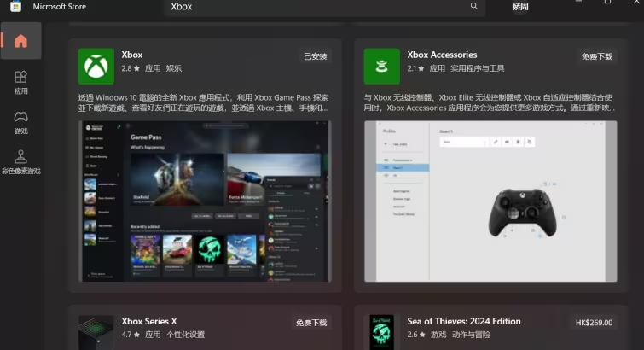Open Sea of Thieves: 2024 Edition title
Image resolution: width=644 pixels, height=350 pixels.
click(x=464, y=321)
